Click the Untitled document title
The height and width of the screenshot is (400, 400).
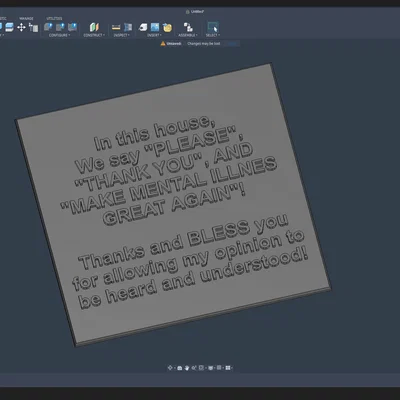coord(197,12)
